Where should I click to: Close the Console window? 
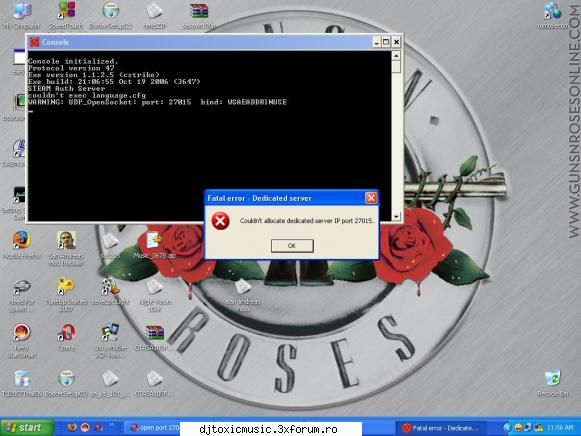pyautogui.click(x=396, y=42)
